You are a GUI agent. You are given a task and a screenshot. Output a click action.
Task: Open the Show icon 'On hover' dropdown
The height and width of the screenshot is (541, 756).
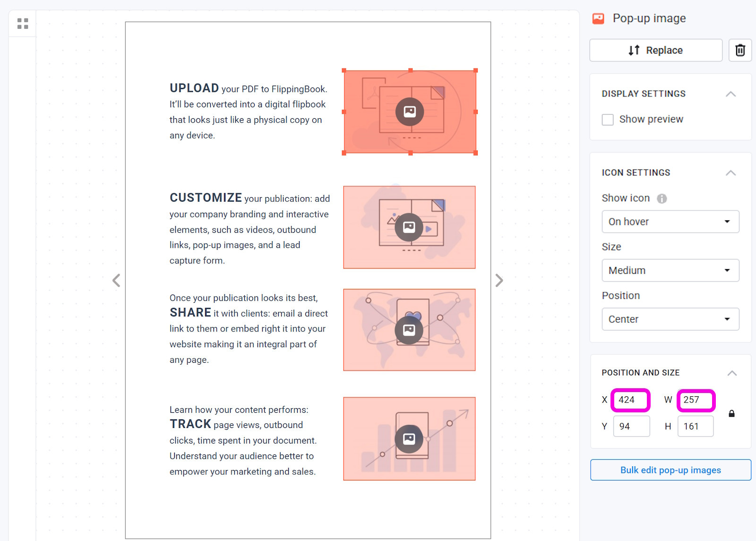tap(670, 222)
